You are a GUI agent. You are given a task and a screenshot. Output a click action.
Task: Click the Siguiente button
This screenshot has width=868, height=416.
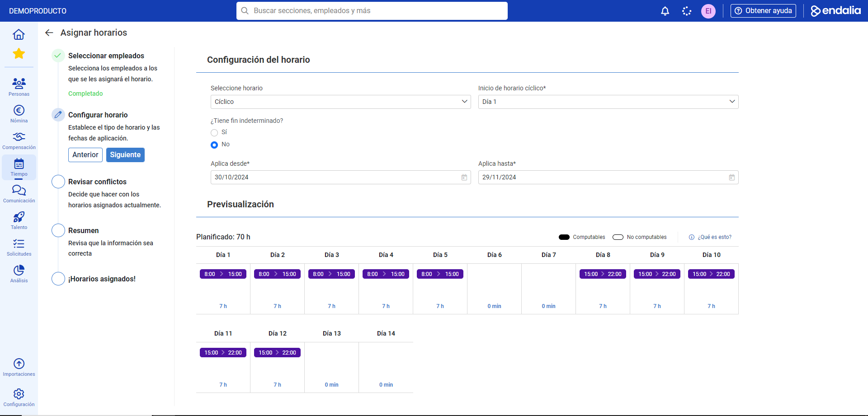pyautogui.click(x=125, y=155)
